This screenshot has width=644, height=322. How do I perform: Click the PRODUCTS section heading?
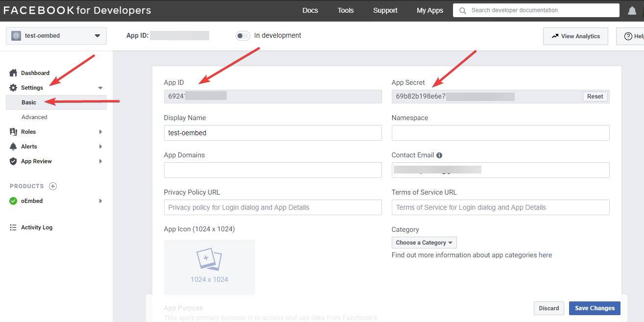click(27, 186)
